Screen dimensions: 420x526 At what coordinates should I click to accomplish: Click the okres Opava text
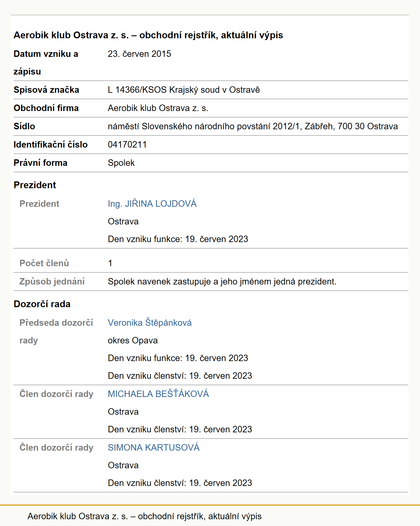pos(133,340)
